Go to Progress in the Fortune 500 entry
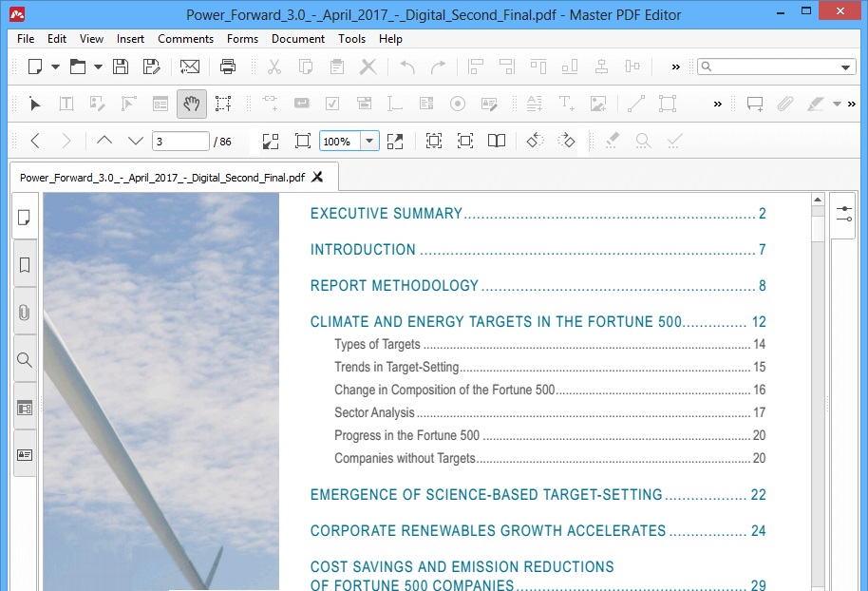The width and height of the screenshot is (868, 591). (x=550, y=435)
